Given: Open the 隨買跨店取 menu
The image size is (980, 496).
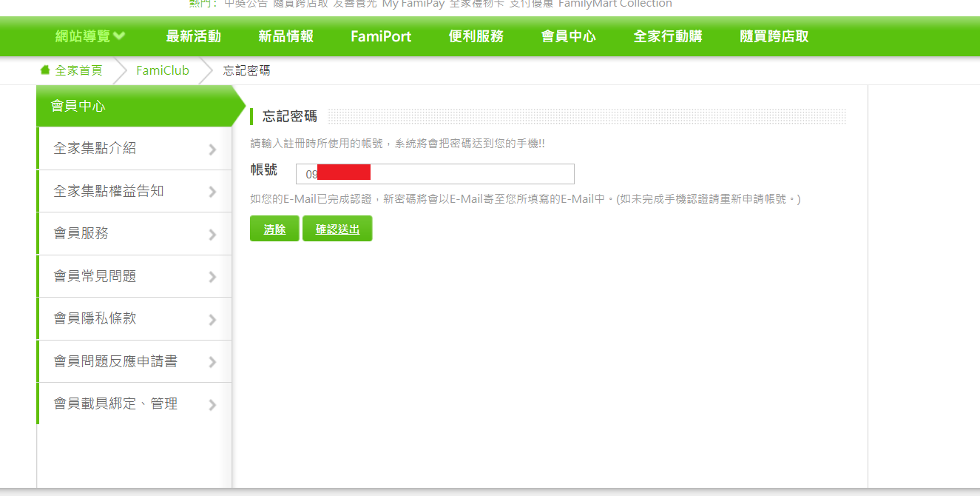Looking at the screenshot, I should pyautogui.click(x=774, y=36).
